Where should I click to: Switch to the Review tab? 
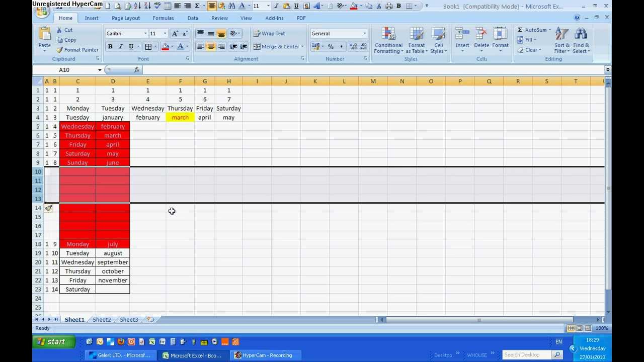click(x=219, y=18)
